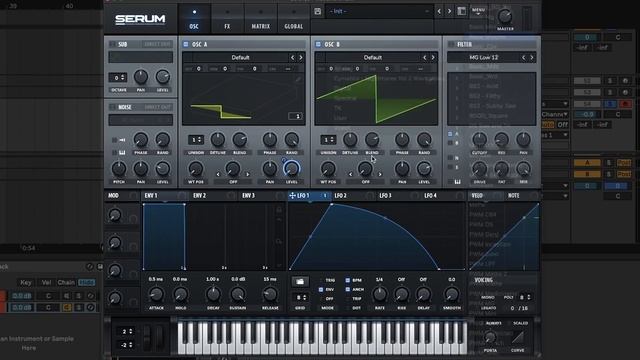Click the LFO Smooth knob
Viewport: 640px width, 360px height.
click(451, 294)
